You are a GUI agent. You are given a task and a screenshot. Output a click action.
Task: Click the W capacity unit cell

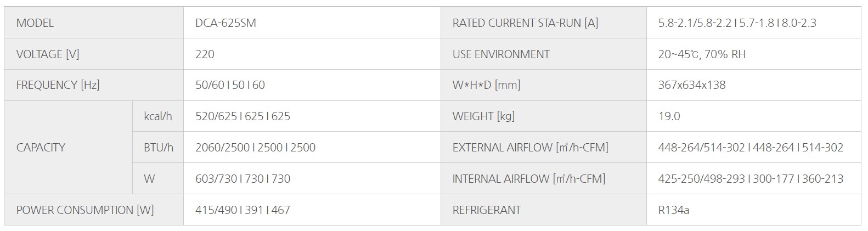coord(158,178)
